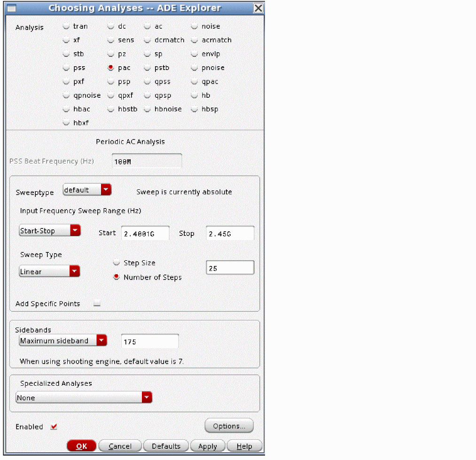This screenshot has height=460, width=476.
Task: Choose the qpxf analysis radio button
Action: tap(111, 95)
